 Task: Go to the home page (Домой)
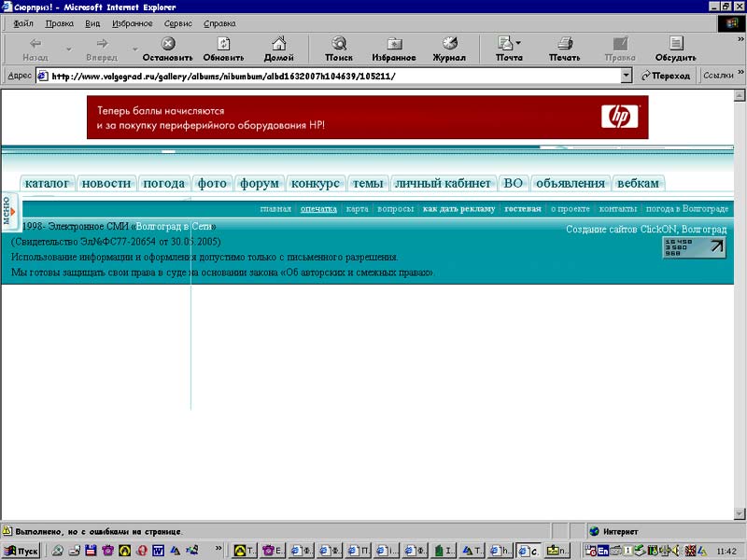[278, 49]
